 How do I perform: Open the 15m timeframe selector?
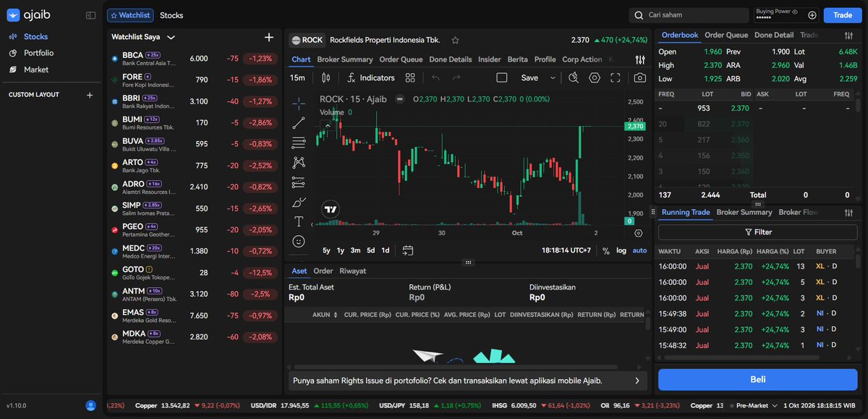point(297,77)
